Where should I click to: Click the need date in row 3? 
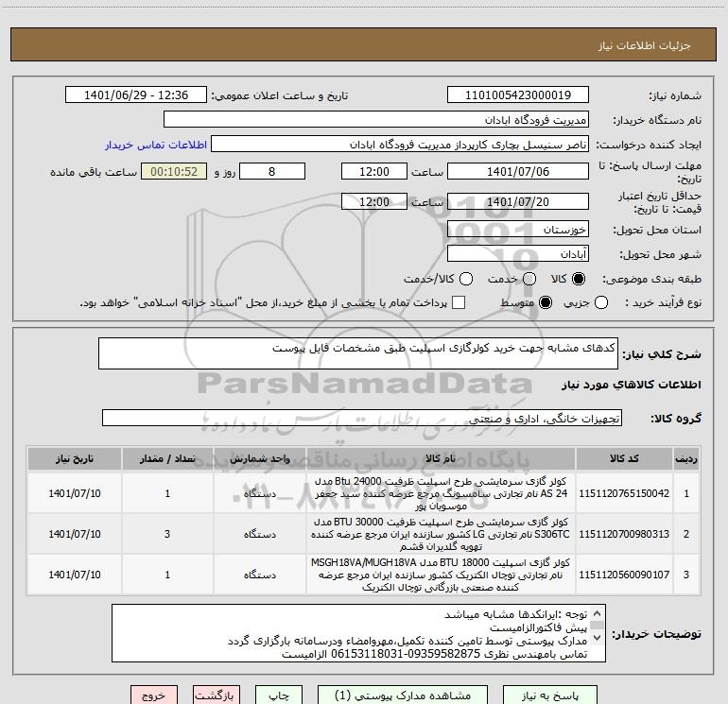click(75, 575)
